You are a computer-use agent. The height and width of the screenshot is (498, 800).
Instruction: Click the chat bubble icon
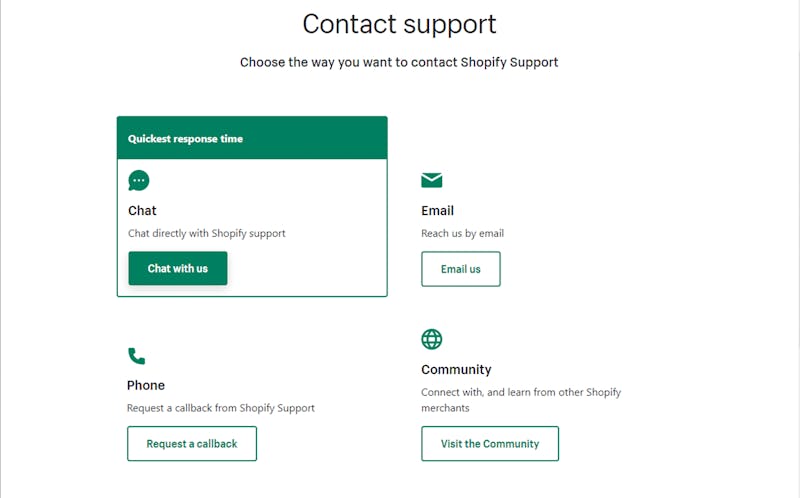coord(139,181)
